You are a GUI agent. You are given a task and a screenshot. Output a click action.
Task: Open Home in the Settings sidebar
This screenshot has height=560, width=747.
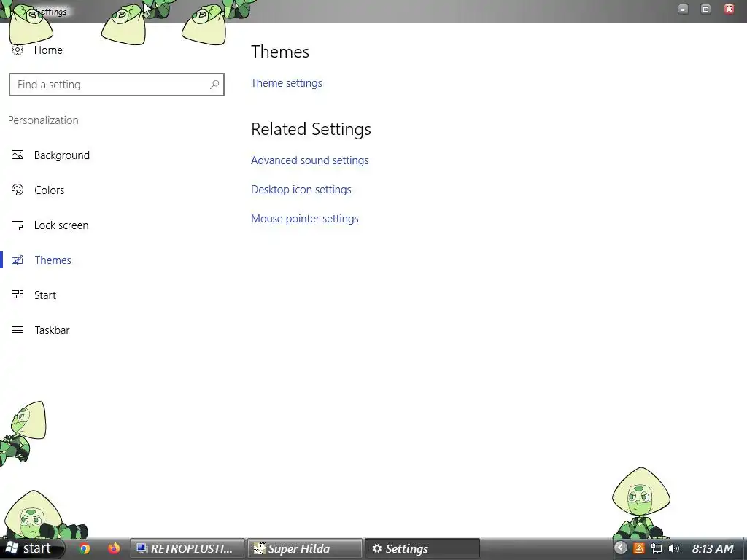point(48,50)
